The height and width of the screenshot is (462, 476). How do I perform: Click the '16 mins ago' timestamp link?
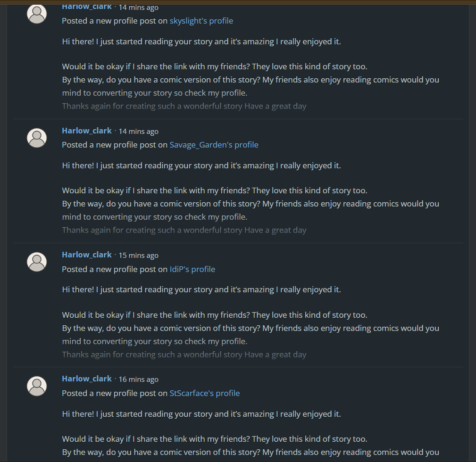pos(138,379)
